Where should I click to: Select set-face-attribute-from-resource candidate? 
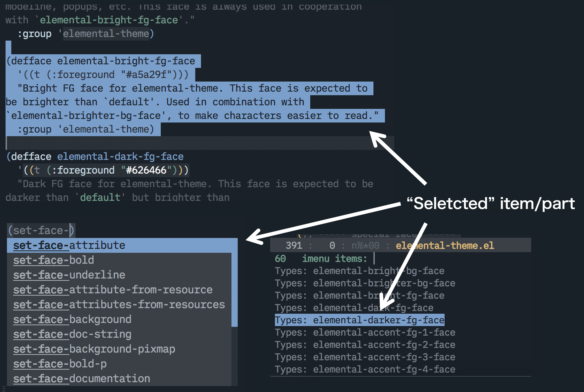pos(119,290)
